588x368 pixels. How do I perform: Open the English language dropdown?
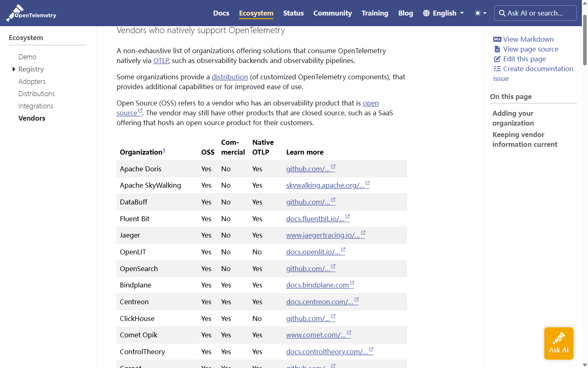(x=443, y=13)
